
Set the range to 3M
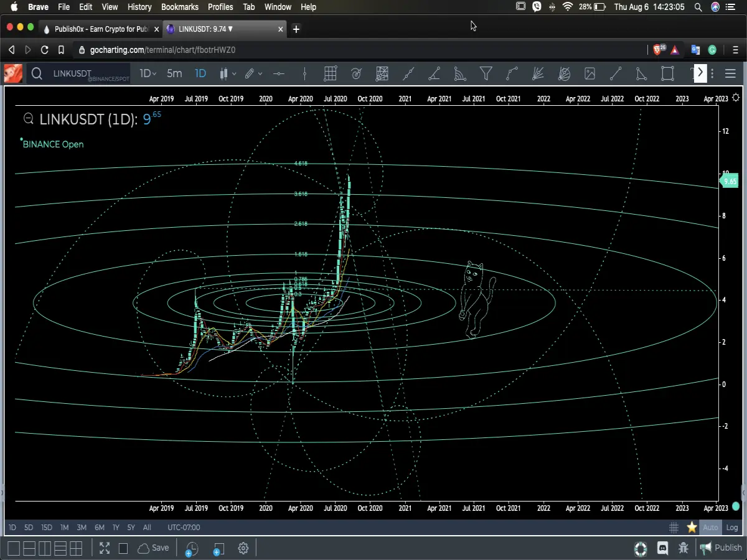(82, 528)
